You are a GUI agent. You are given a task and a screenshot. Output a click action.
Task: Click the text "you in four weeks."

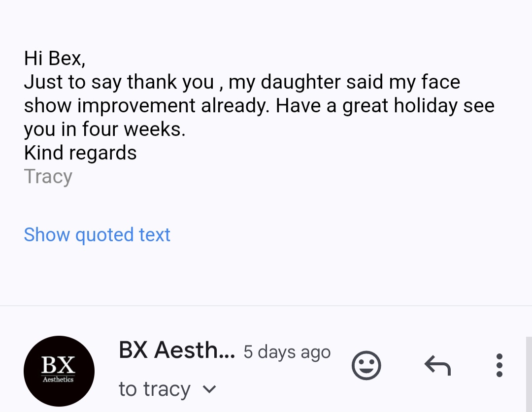pyautogui.click(x=105, y=129)
